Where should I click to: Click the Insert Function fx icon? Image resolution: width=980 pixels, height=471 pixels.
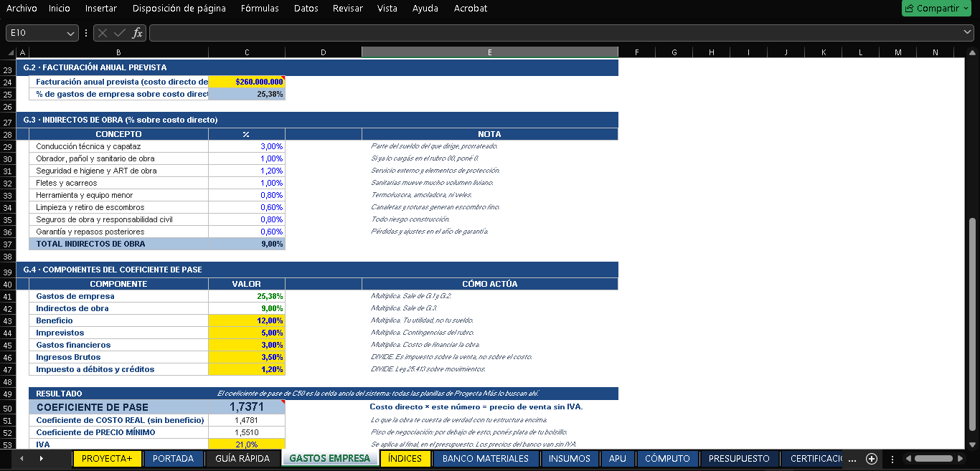click(x=137, y=33)
